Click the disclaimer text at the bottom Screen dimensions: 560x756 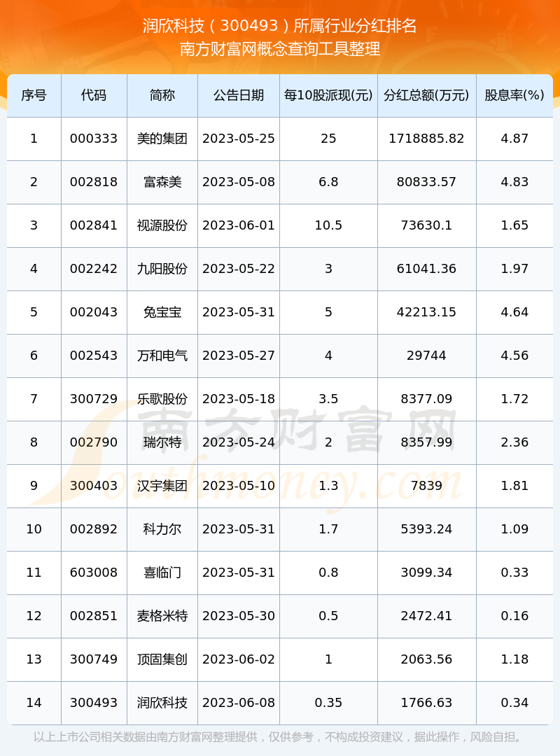280,737
